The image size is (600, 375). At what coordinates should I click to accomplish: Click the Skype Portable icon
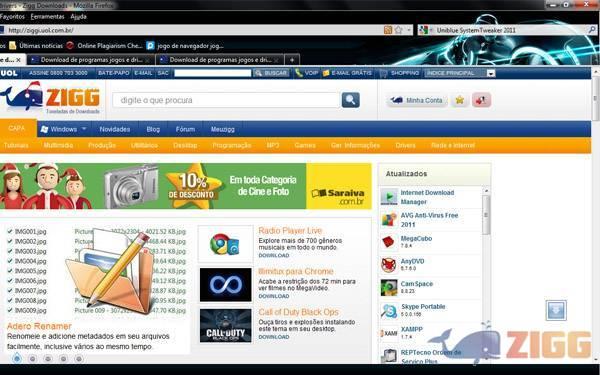click(x=389, y=310)
